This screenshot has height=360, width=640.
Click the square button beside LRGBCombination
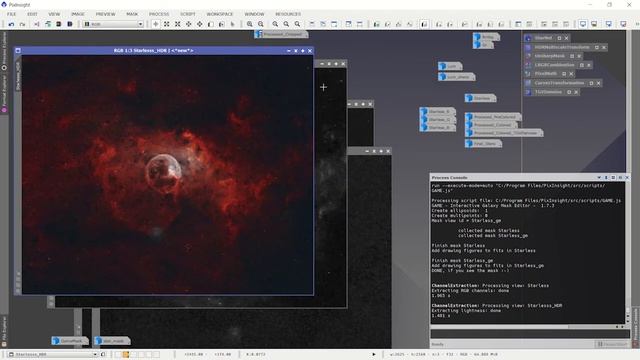pyautogui.click(x=582, y=65)
